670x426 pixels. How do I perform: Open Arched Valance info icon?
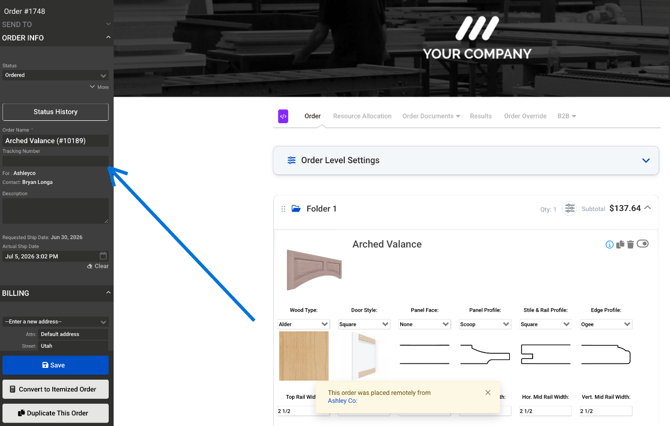tap(609, 244)
